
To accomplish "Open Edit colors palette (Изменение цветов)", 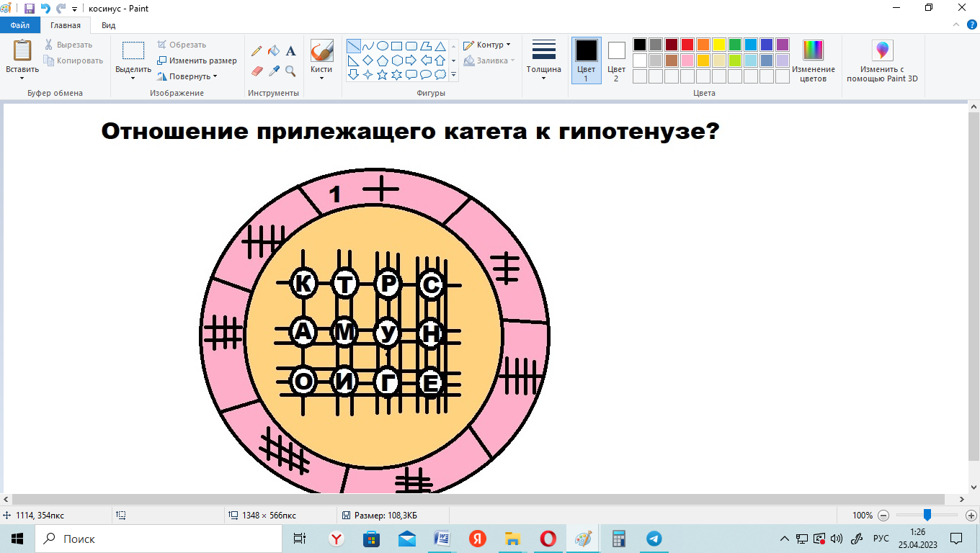I will click(813, 60).
